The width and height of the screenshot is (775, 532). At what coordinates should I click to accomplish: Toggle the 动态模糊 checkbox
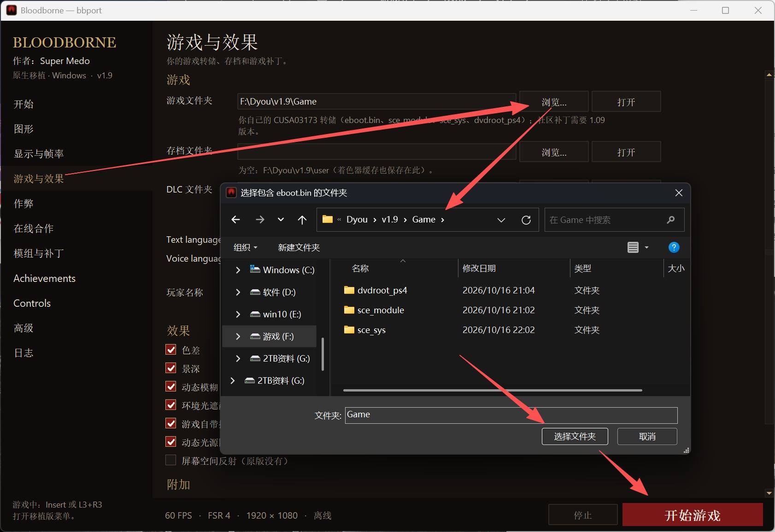click(171, 386)
